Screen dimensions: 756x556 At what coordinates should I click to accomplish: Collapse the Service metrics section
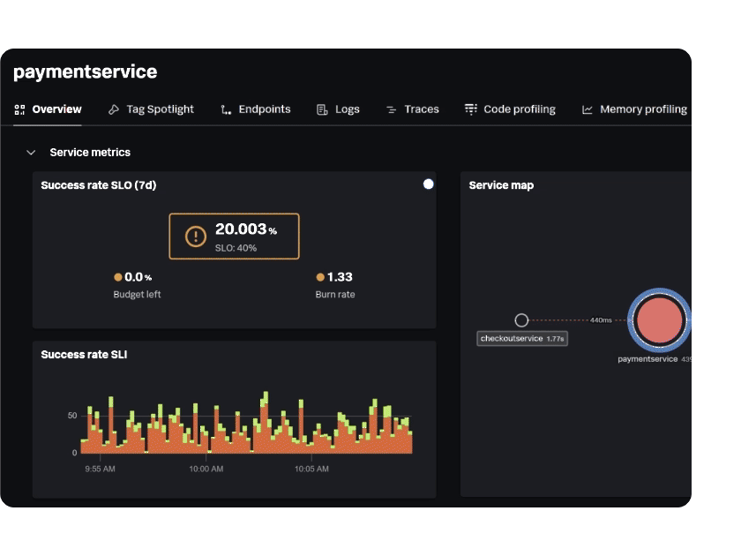(x=32, y=153)
